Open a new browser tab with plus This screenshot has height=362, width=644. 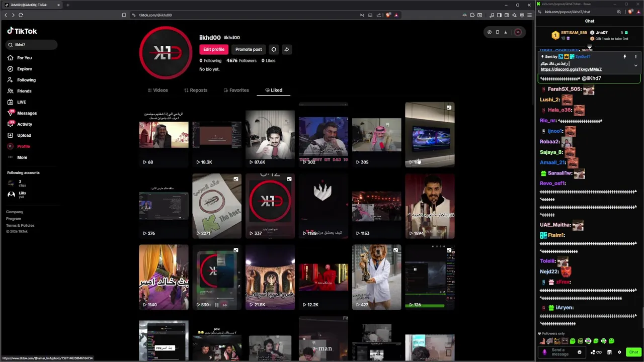pyautogui.click(x=67, y=5)
